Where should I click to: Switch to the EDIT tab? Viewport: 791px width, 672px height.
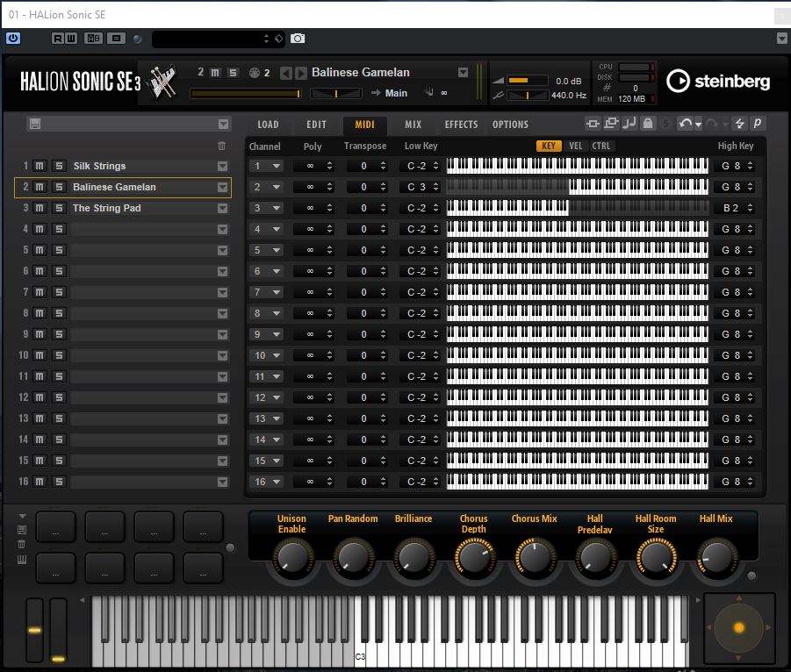coord(316,125)
